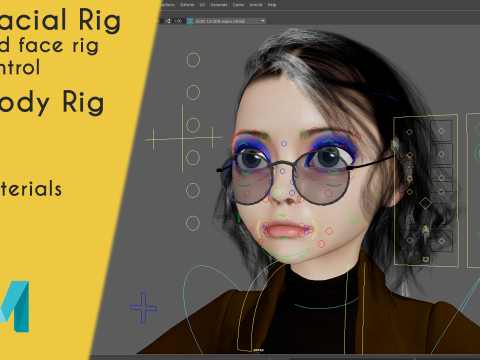Select the purple circle control between the eyebrows
The width and height of the screenshot is (480, 360).
284,144
